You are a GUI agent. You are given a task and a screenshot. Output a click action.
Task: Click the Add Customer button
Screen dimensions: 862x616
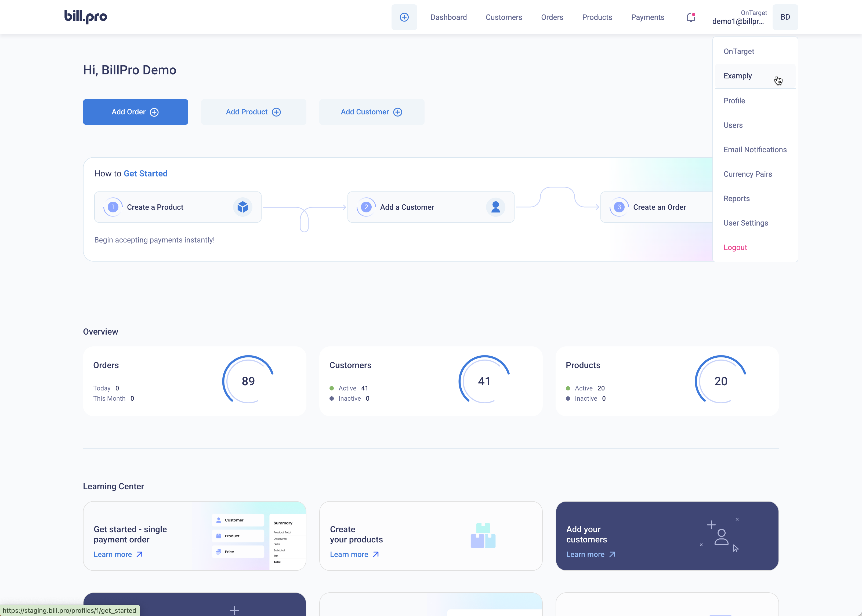coord(371,112)
